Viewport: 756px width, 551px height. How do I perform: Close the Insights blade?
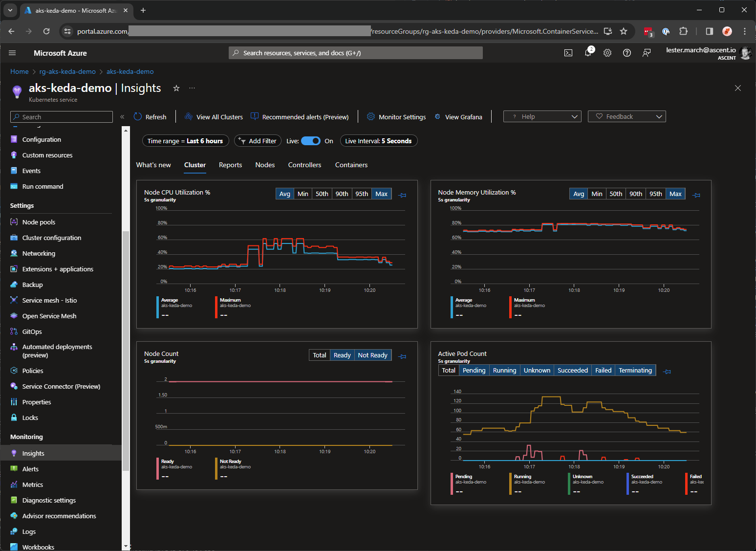pyautogui.click(x=738, y=88)
